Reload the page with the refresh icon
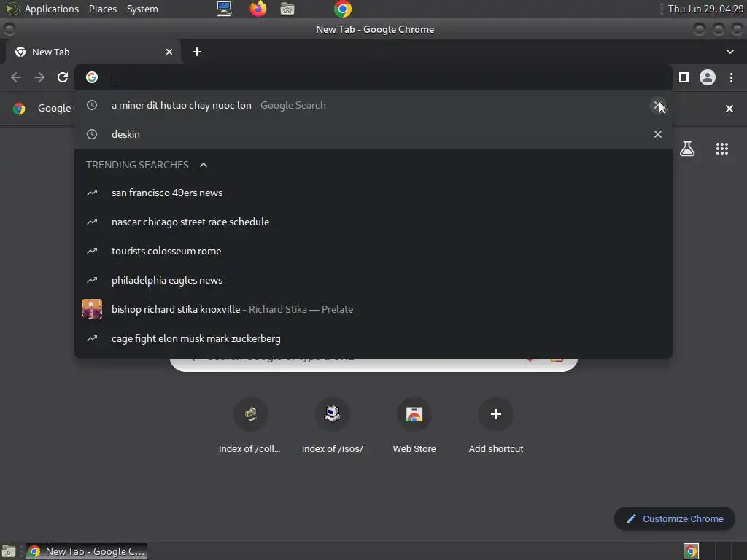This screenshot has height=560, width=747. coord(63,77)
